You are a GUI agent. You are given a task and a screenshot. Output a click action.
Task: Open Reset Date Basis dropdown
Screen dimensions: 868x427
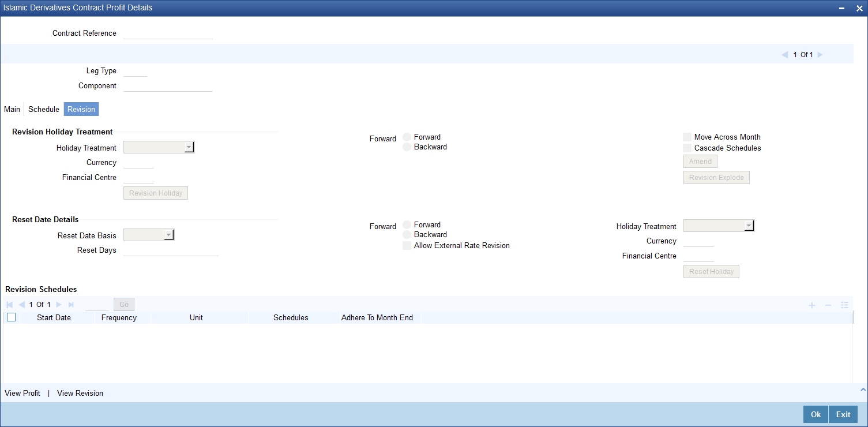(x=149, y=235)
